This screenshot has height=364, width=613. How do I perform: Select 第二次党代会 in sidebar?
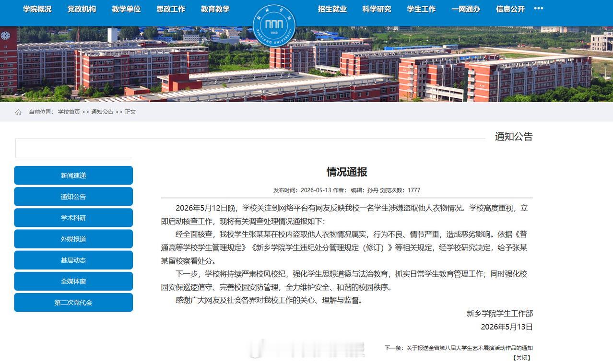pyautogui.click(x=73, y=302)
